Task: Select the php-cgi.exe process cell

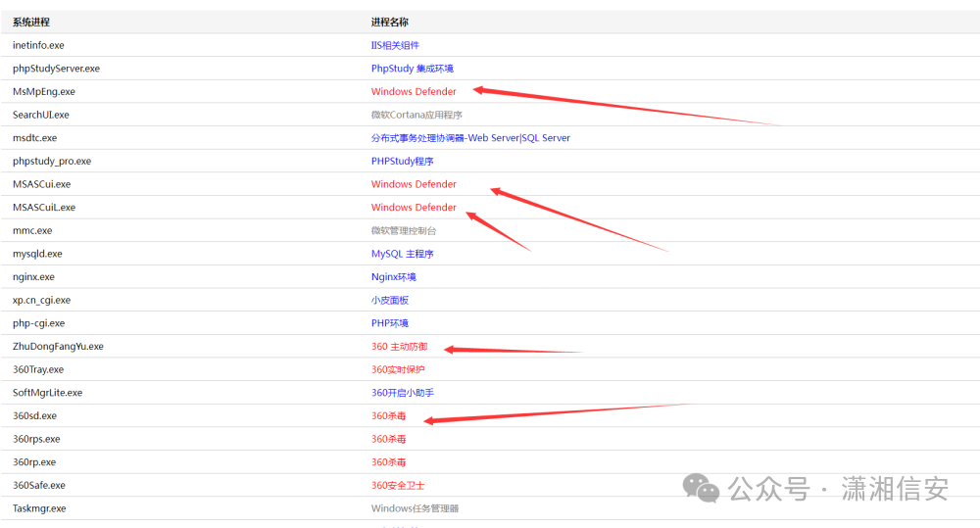Action: pyautogui.click(x=39, y=323)
